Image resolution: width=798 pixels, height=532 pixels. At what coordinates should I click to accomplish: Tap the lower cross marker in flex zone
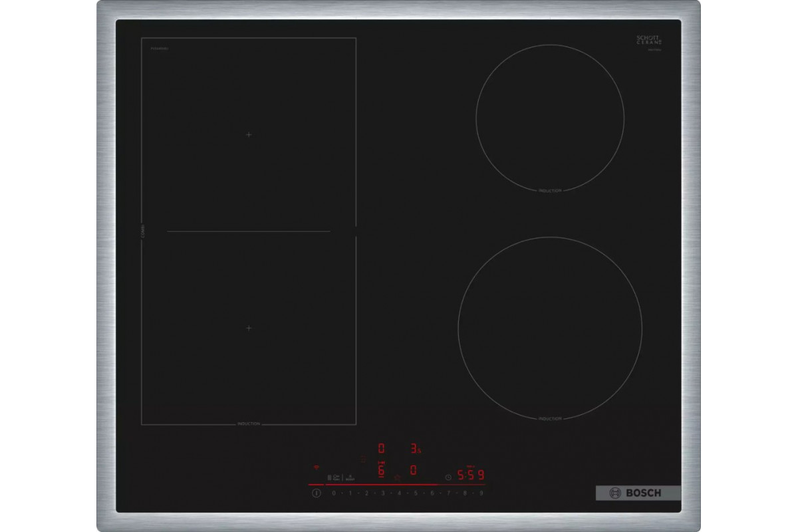tap(249, 328)
